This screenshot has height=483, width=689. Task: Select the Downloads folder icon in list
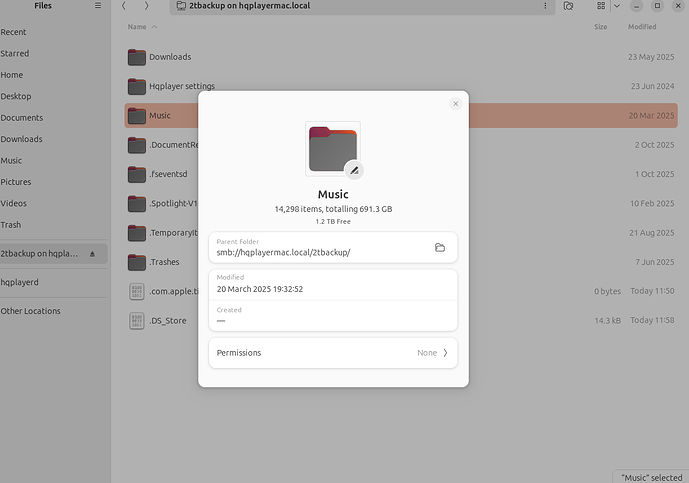137,57
